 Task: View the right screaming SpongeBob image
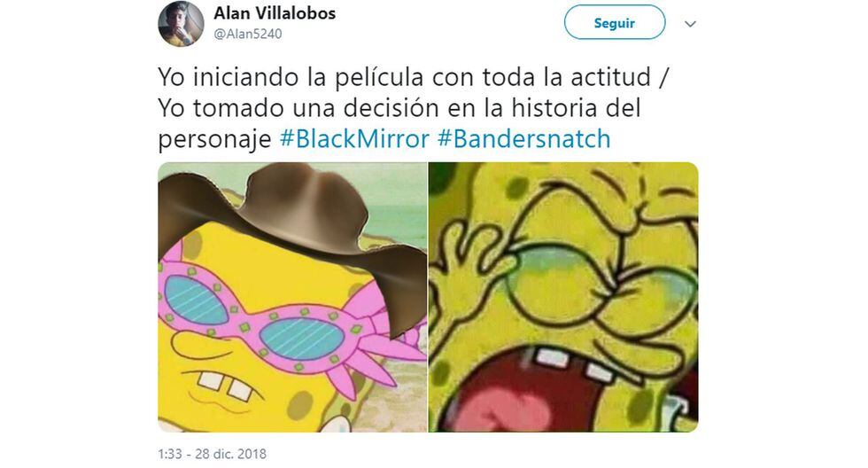[x=563, y=297]
